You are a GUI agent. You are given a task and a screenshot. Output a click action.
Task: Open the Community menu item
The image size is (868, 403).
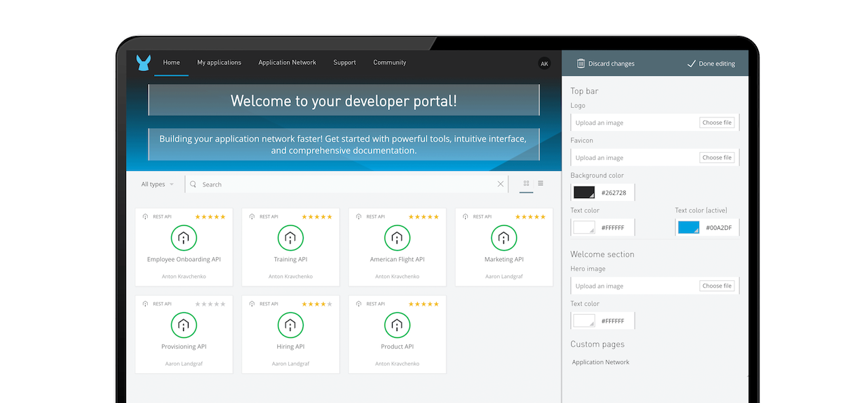point(389,62)
